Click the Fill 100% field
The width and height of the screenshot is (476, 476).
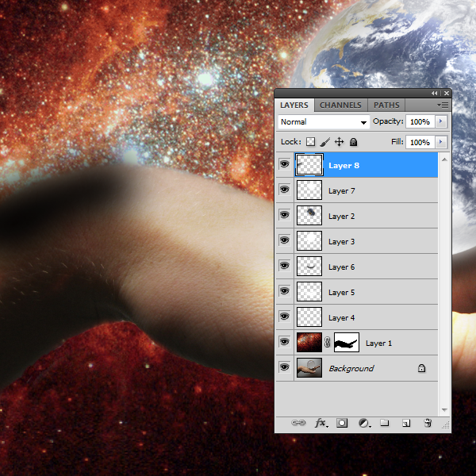point(420,142)
